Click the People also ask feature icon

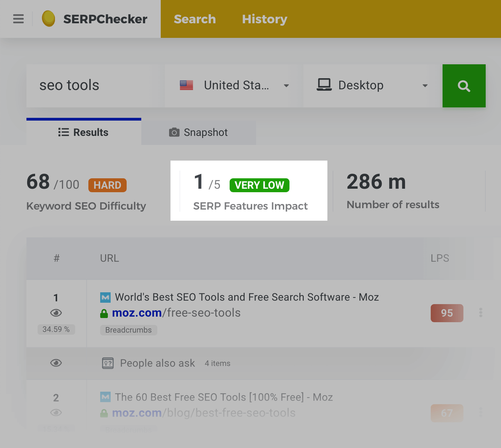[x=108, y=363]
